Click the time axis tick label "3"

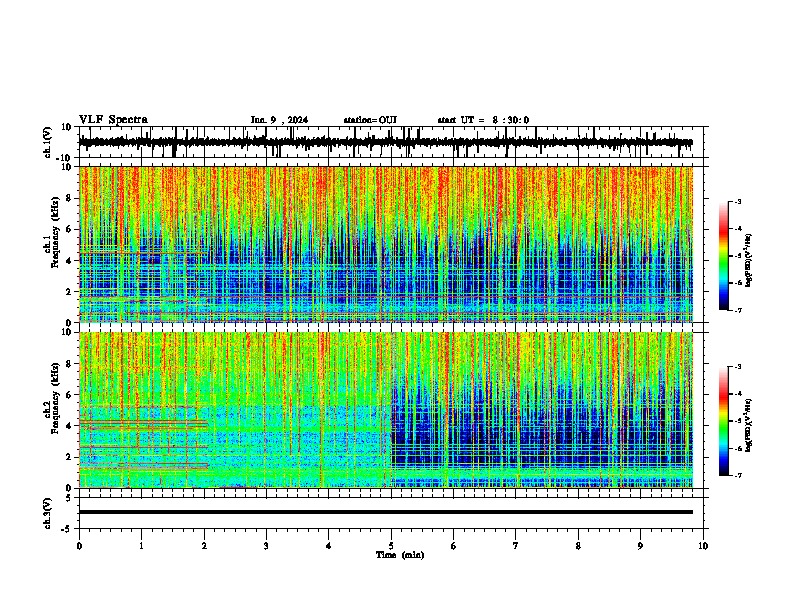(266, 546)
